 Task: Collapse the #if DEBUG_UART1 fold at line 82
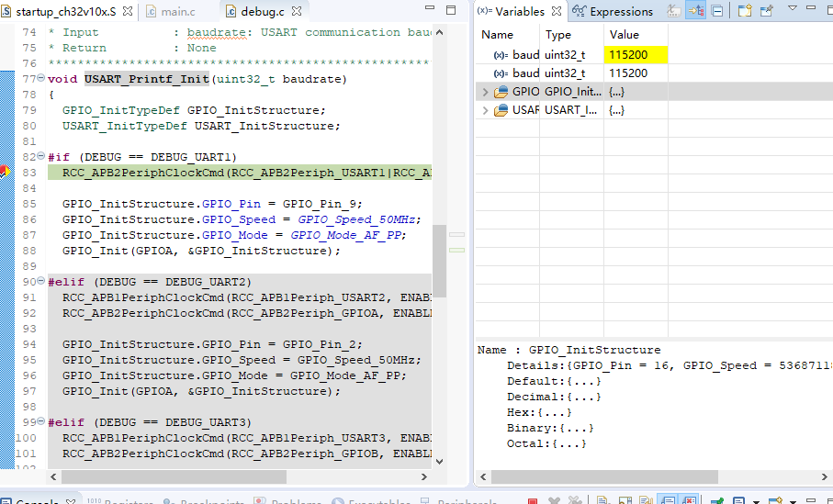[x=41, y=156]
